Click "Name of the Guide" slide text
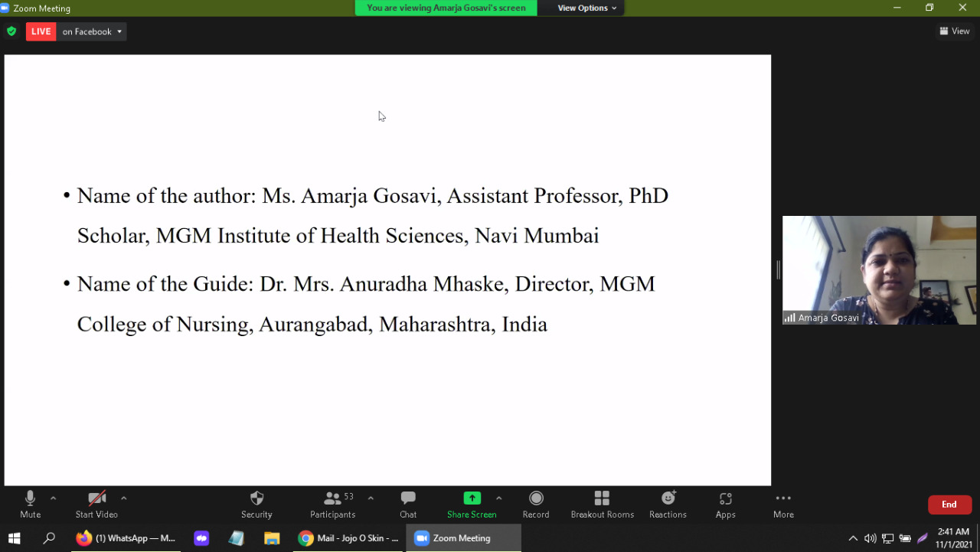 (165, 284)
